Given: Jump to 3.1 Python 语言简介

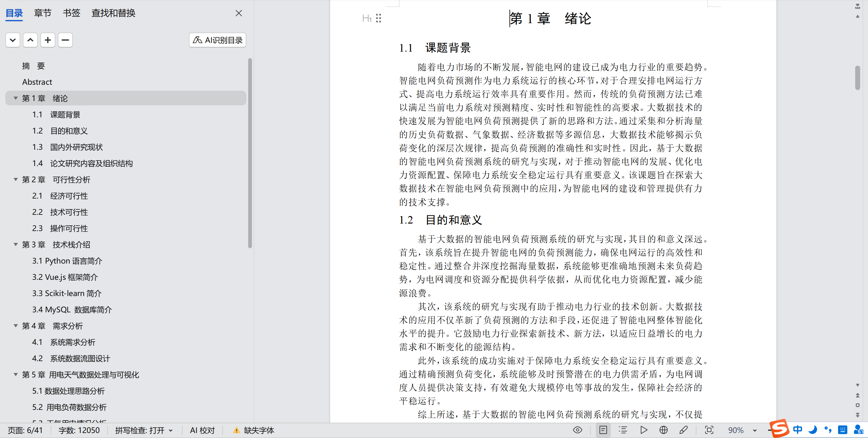Looking at the screenshot, I should tap(67, 261).
